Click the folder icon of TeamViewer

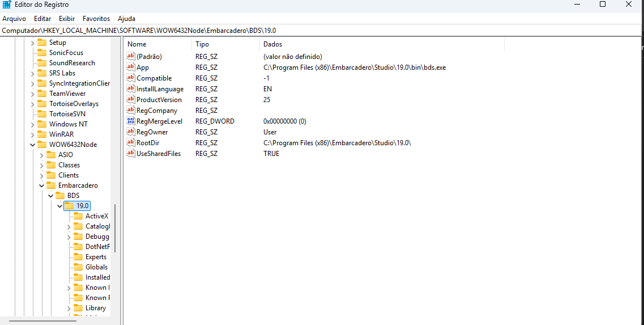[x=42, y=94]
